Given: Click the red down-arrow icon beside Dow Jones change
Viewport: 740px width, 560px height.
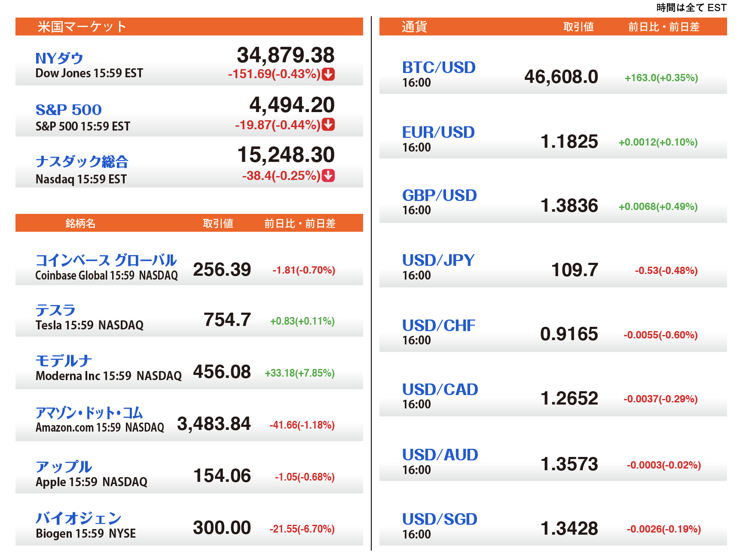Looking at the screenshot, I should [x=328, y=74].
